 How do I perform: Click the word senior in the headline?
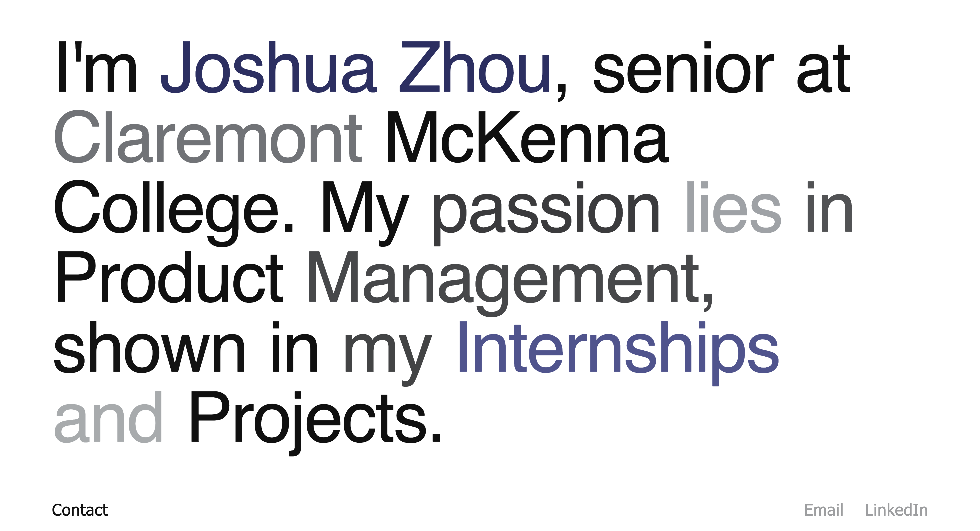click(683, 68)
